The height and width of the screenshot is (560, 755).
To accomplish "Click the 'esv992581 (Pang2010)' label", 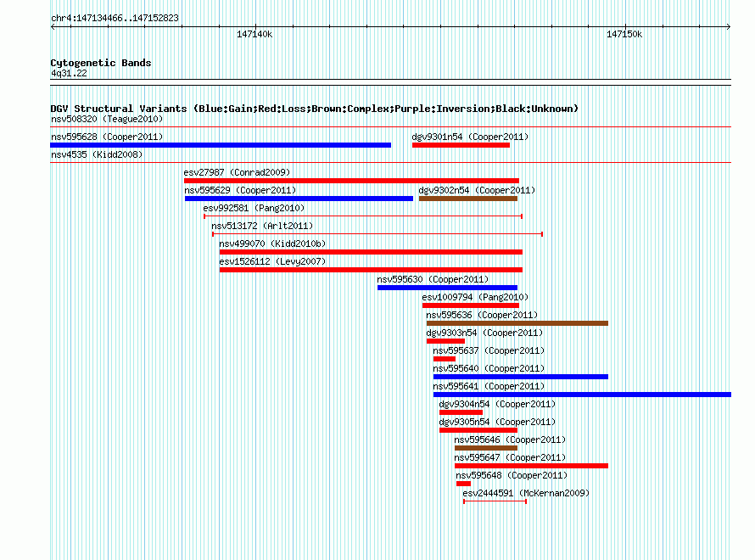I will tap(254, 208).
